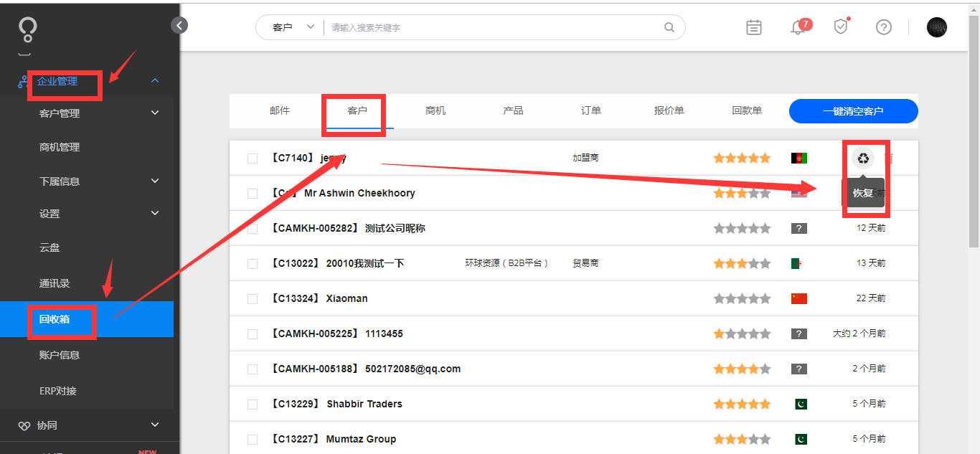Switch to the 商机 tab
The image size is (980, 454).
click(x=435, y=111)
